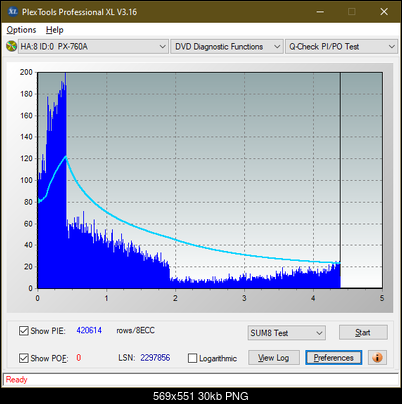Screen dimensions: 402x404
Task: Open the DVD Diagnostic Functions dropdown
Action: click(x=227, y=47)
